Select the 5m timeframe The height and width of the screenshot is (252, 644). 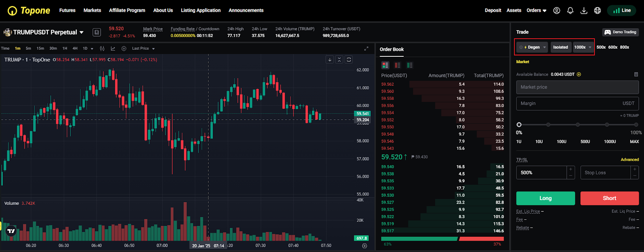click(28, 48)
